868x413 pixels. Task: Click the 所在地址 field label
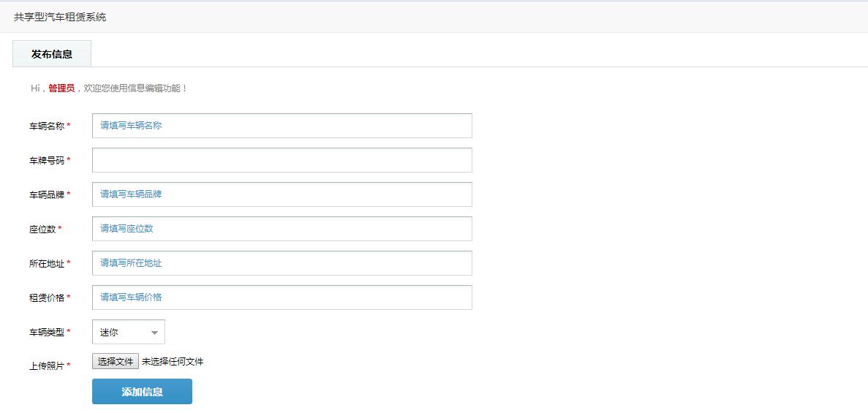47,264
